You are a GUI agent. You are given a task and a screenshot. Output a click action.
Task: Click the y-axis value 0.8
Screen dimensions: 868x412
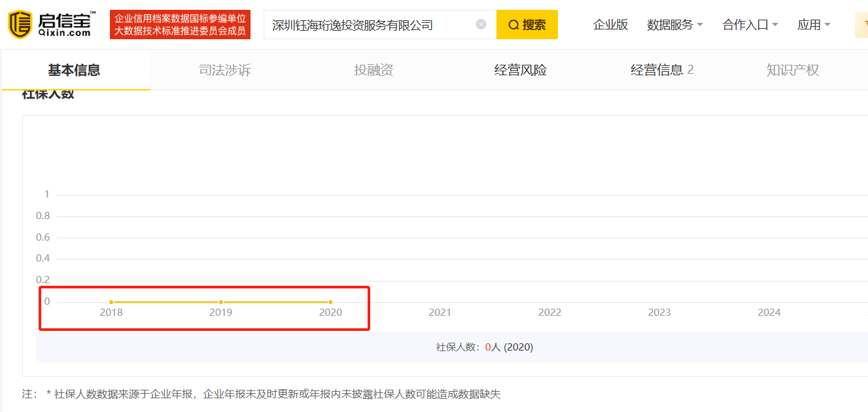coord(43,216)
